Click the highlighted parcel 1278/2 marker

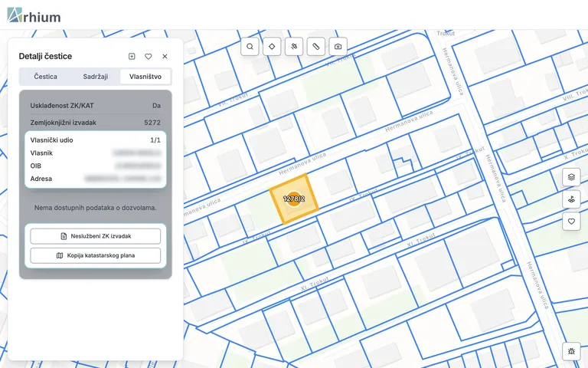(294, 199)
